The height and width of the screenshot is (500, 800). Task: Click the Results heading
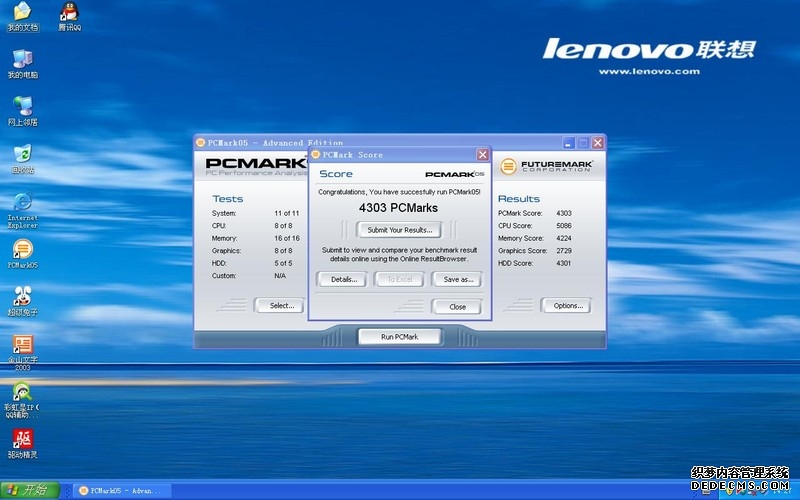coord(518,199)
